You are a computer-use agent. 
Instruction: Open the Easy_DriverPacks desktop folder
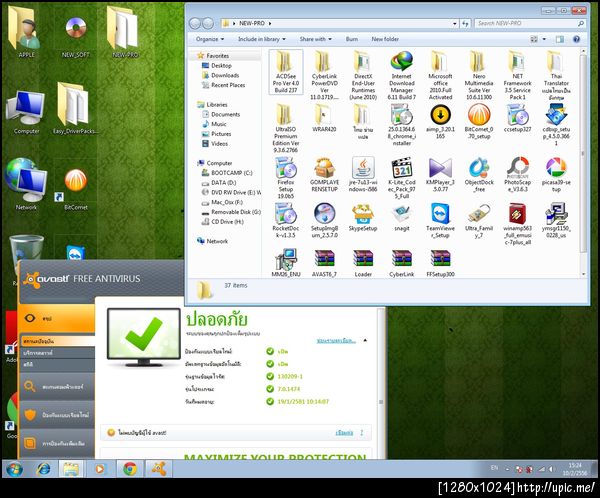75,108
